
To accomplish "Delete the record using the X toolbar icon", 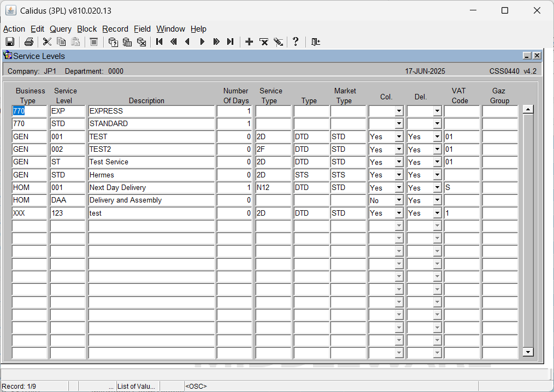I will (263, 41).
